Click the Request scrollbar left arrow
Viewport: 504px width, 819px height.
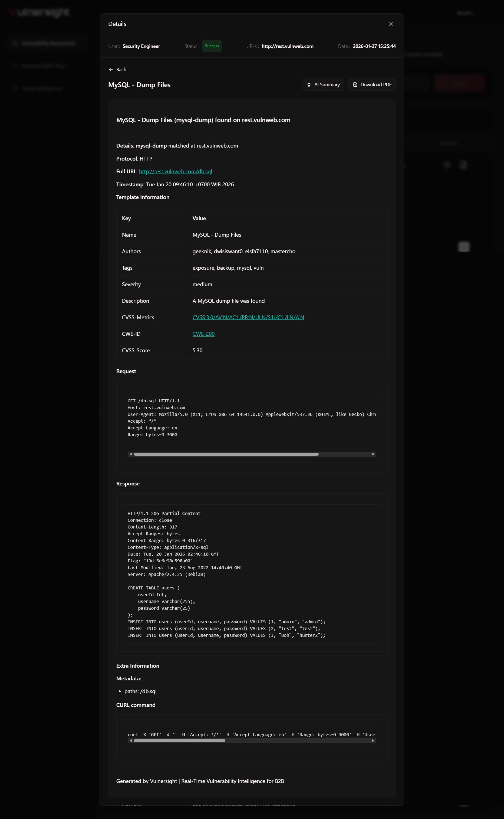click(131, 454)
